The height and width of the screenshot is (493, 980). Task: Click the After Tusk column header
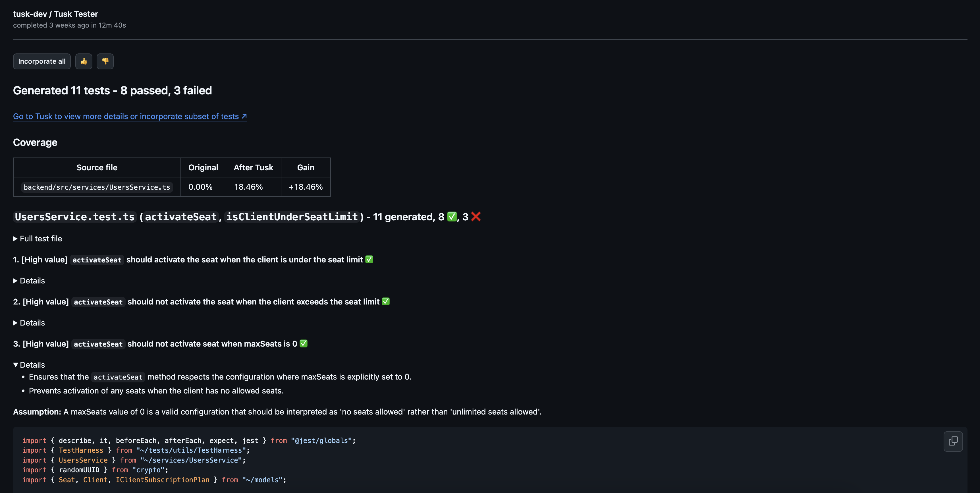253,167
